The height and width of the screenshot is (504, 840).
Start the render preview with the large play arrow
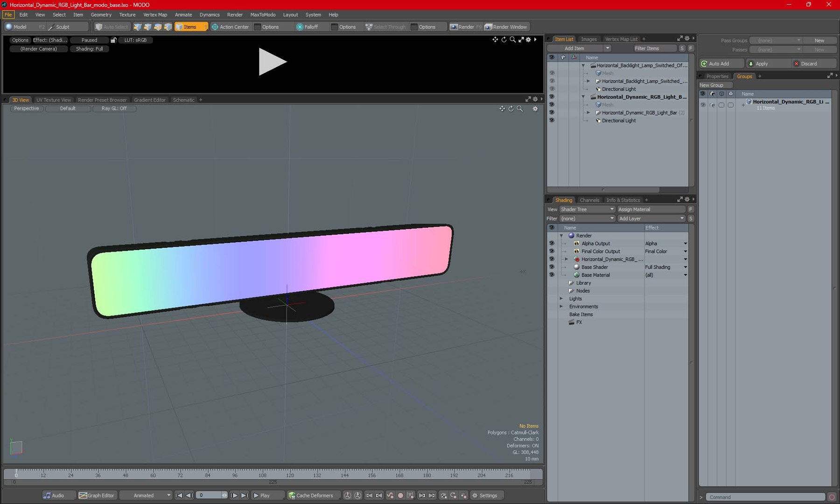click(273, 62)
